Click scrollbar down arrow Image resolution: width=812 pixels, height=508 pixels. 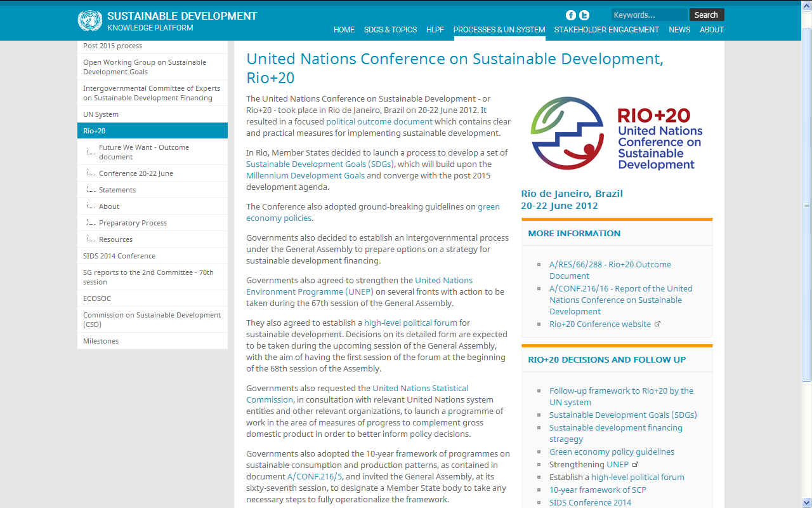807,502
